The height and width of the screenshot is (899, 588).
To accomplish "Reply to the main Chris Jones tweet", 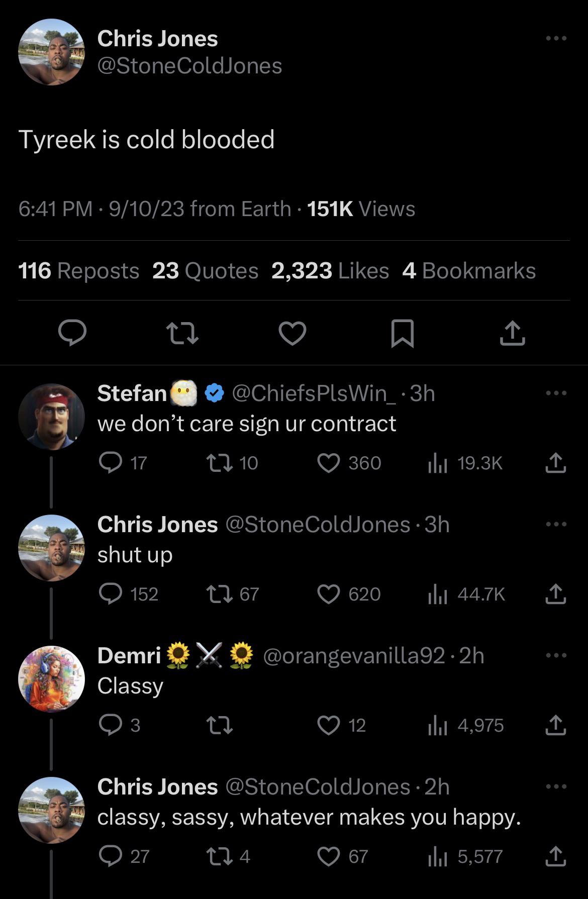I will coord(72,334).
